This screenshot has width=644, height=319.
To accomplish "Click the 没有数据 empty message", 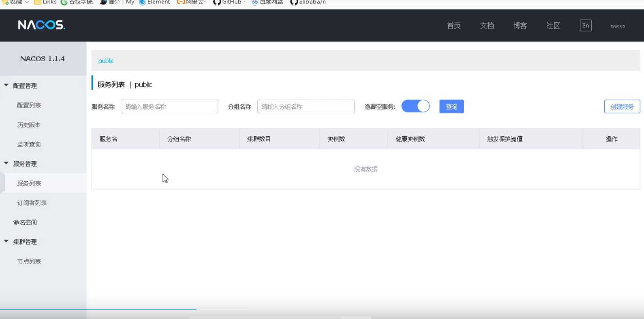I will coord(366,169).
